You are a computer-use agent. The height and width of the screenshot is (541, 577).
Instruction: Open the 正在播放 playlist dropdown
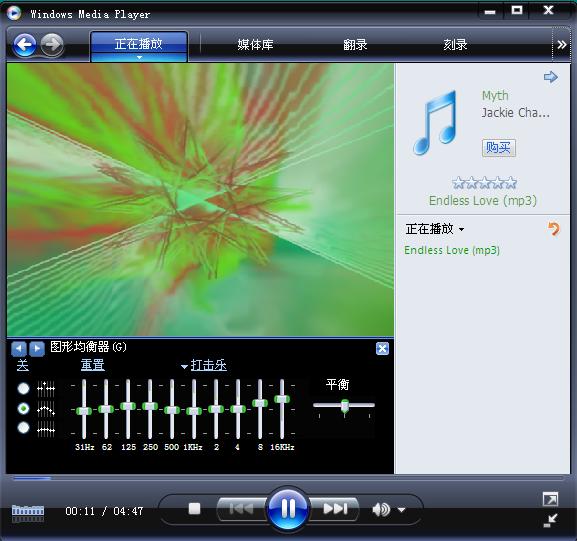[x=435, y=229]
